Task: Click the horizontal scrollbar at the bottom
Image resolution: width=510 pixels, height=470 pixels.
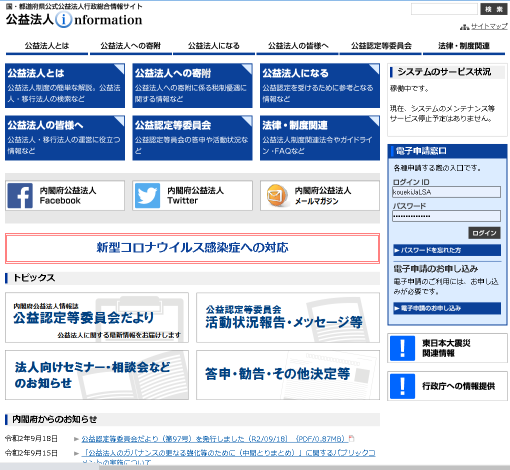Action: point(255,467)
